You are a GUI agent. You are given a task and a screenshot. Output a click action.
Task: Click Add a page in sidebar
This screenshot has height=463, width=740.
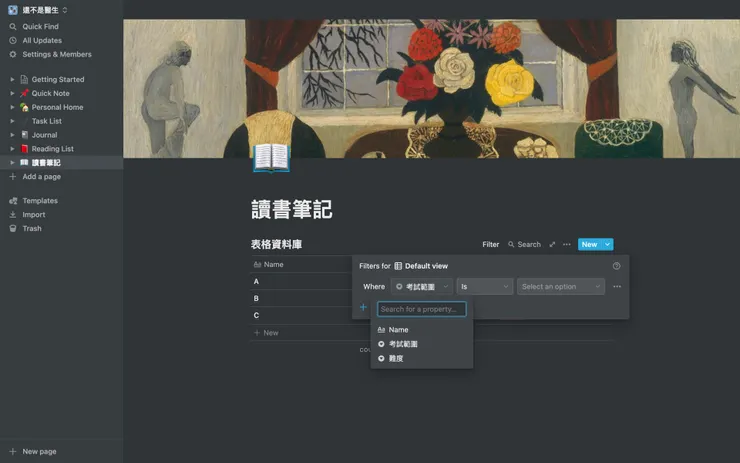42,177
